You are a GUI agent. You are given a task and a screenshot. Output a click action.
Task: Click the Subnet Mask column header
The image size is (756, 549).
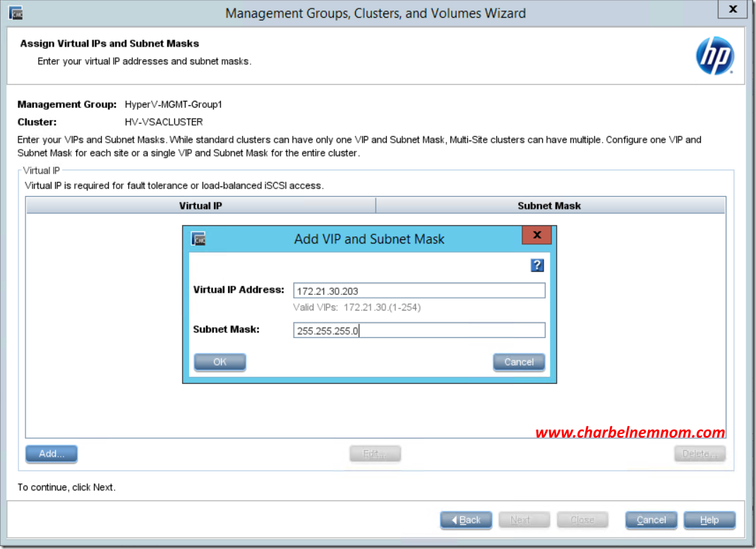coord(550,206)
